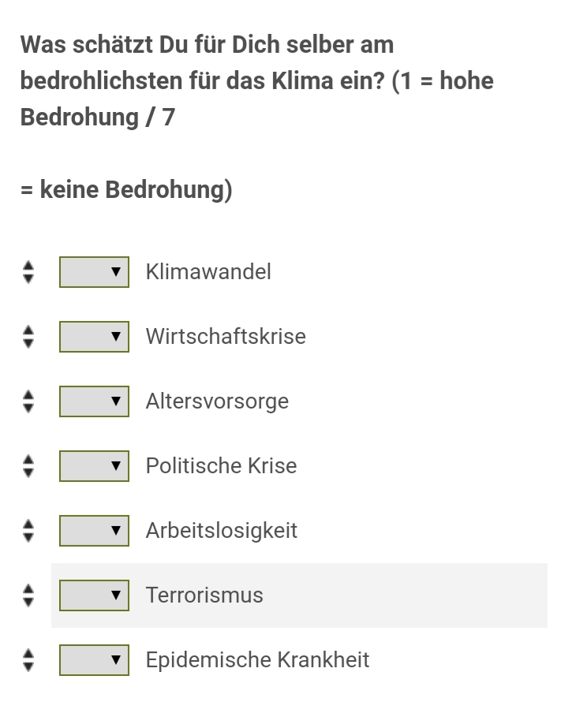Click the question heading text
Image resolution: width=568 pixels, height=728 pixels.
point(257,117)
